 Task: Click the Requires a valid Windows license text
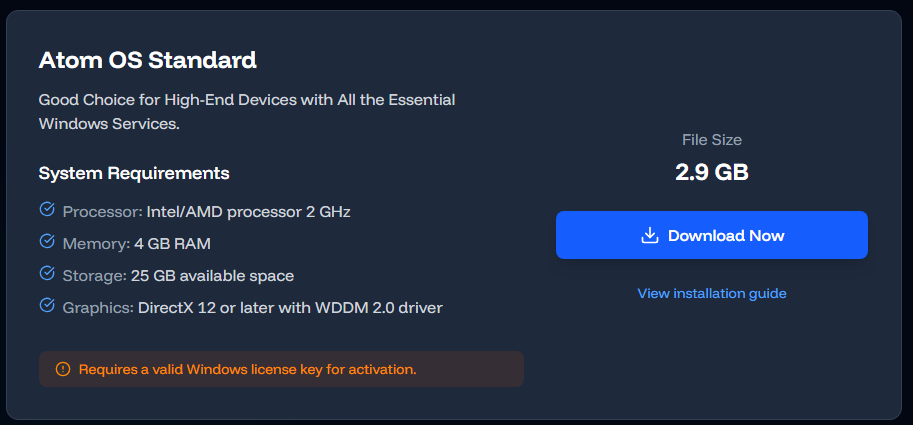click(x=247, y=369)
